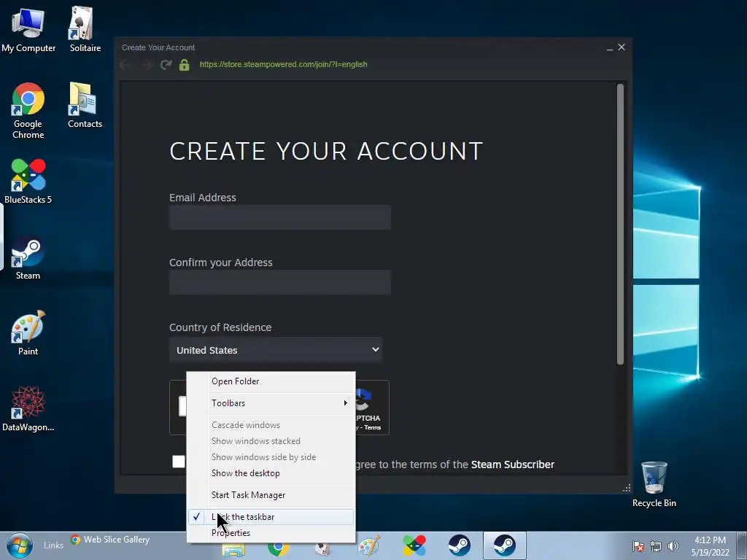
Task: Click the Email Address input field
Action: (280, 217)
